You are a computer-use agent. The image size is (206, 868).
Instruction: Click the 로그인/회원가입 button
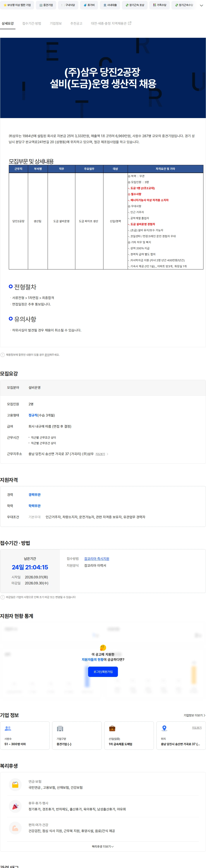tap(103, 672)
